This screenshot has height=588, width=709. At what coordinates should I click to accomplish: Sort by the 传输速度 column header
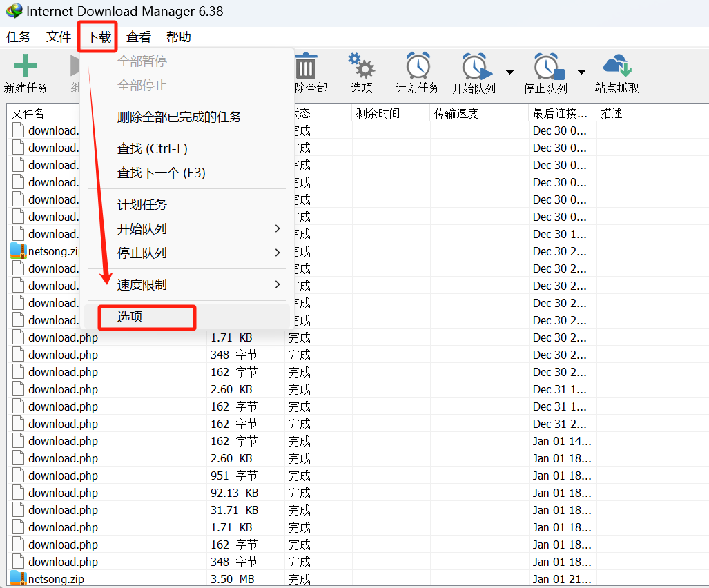coord(456,113)
